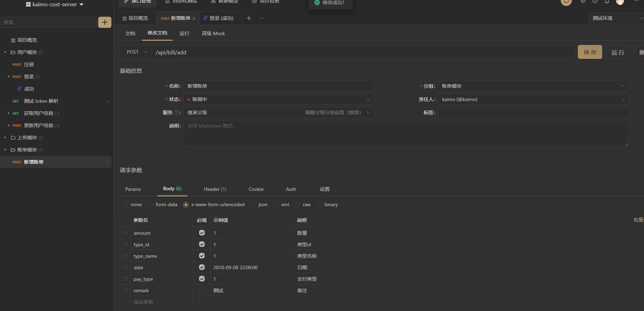Viewport: 644px width, 311px height.
Task: Select 测试 token 解析 in the sidebar
Action: click(41, 101)
